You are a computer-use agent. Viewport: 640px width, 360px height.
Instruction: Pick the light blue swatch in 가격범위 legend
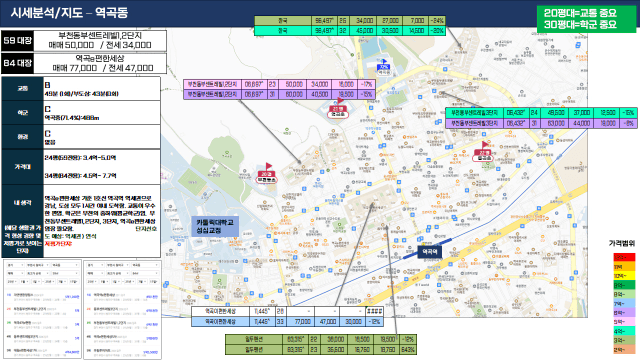tap(624, 303)
